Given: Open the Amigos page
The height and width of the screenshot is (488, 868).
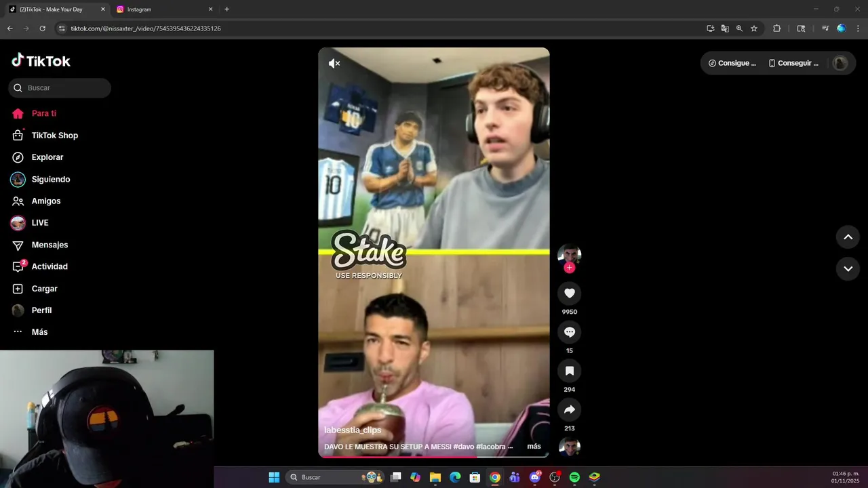Looking at the screenshot, I should [x=36, y=201].
